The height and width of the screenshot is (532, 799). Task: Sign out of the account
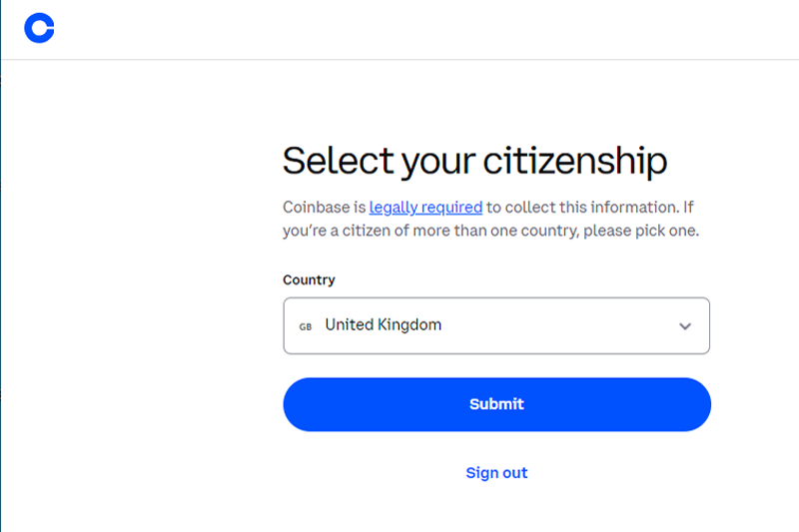(496, 473)
